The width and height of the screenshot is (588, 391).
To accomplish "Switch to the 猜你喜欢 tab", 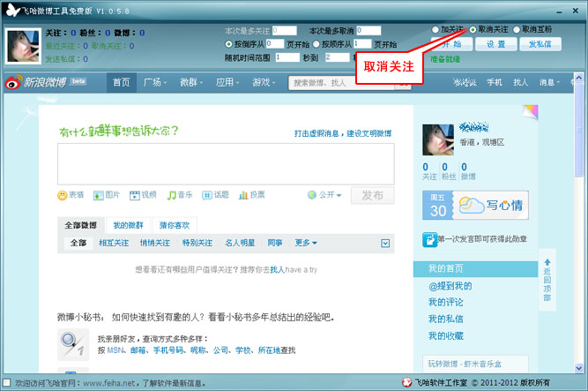I will [x=175, y=225].
